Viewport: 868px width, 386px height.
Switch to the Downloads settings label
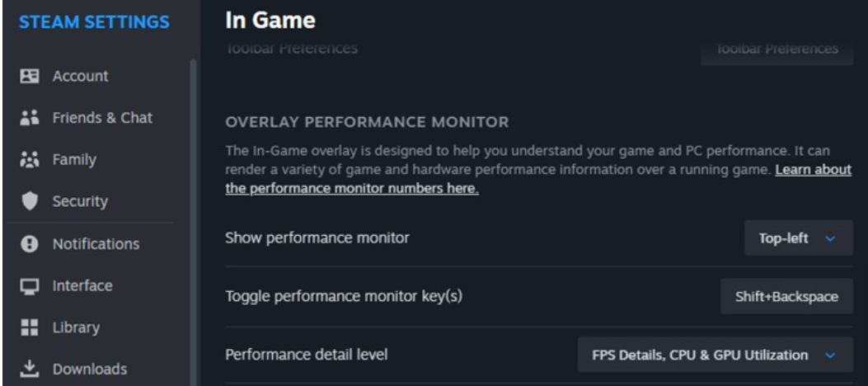point(90,369)
